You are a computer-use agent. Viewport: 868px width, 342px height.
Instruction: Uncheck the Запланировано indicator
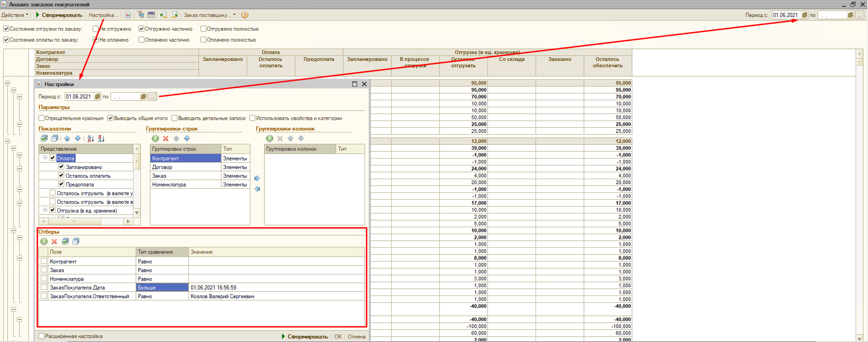click(61, 167)
